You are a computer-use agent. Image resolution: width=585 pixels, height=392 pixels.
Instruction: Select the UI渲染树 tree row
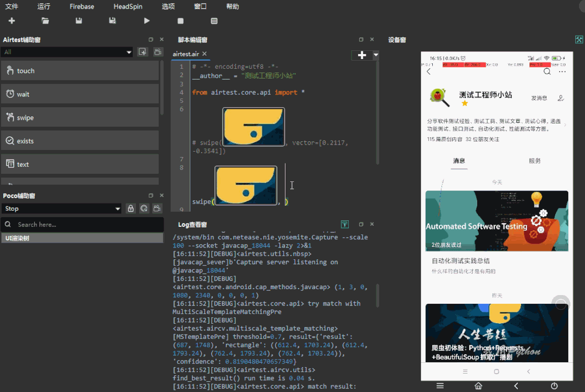point(82,238)
